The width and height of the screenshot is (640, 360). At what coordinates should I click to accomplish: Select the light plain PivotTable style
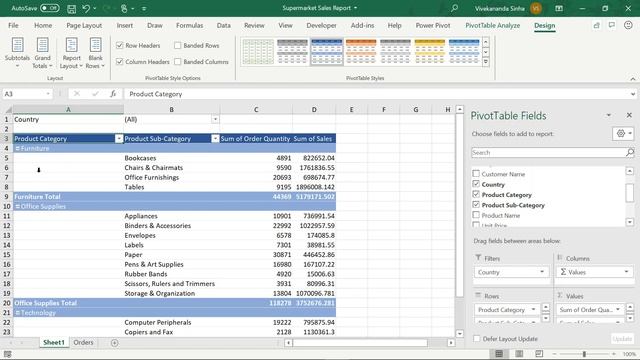[258, 52]
